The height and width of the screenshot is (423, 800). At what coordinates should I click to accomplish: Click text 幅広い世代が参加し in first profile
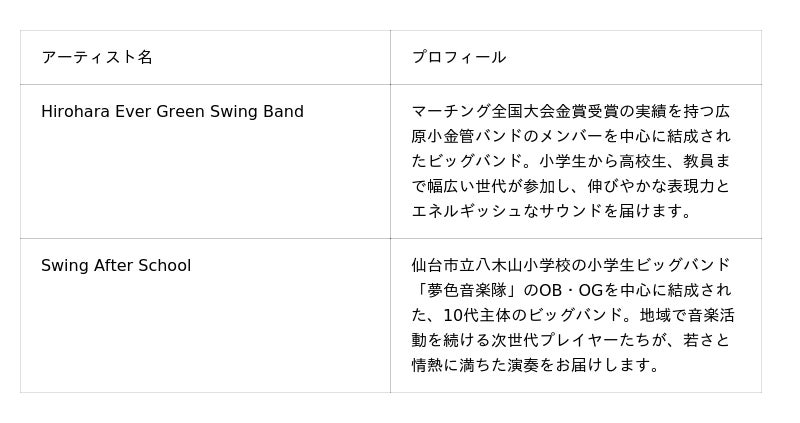499,186
